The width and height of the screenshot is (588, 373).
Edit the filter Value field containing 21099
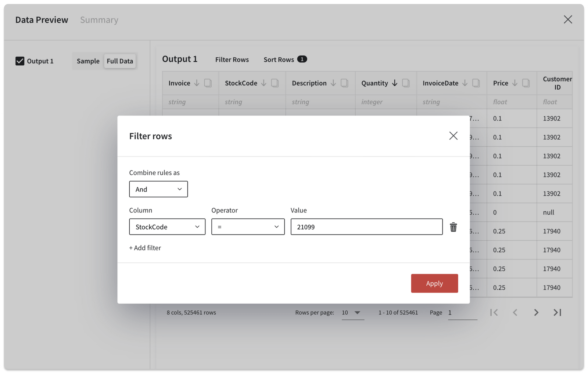[366, 227]
